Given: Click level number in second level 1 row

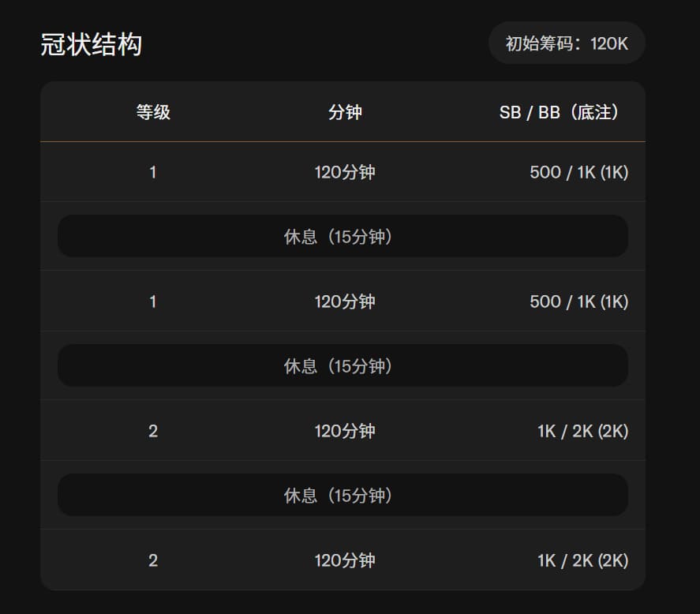Looking at the screenshot, I should pos(153,301).
